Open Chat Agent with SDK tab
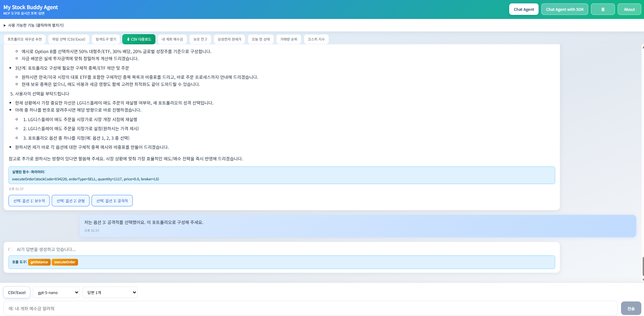644x316 pixels. click(565, 9)
